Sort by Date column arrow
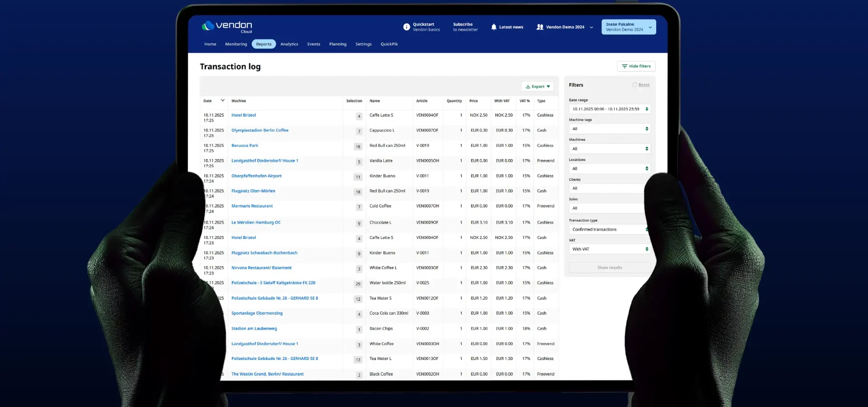This screenshot has width=868, height=407. pos(222,100)
